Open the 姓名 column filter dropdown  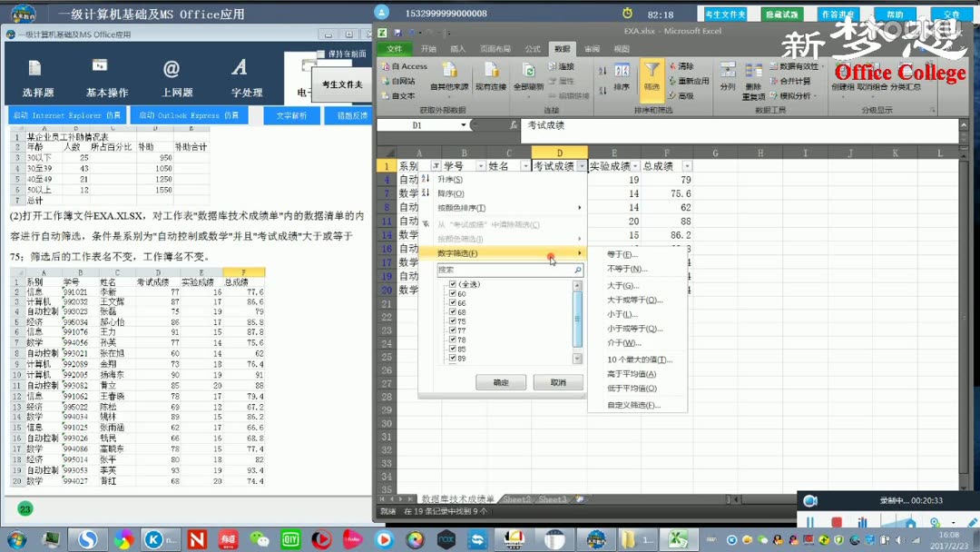525,164
